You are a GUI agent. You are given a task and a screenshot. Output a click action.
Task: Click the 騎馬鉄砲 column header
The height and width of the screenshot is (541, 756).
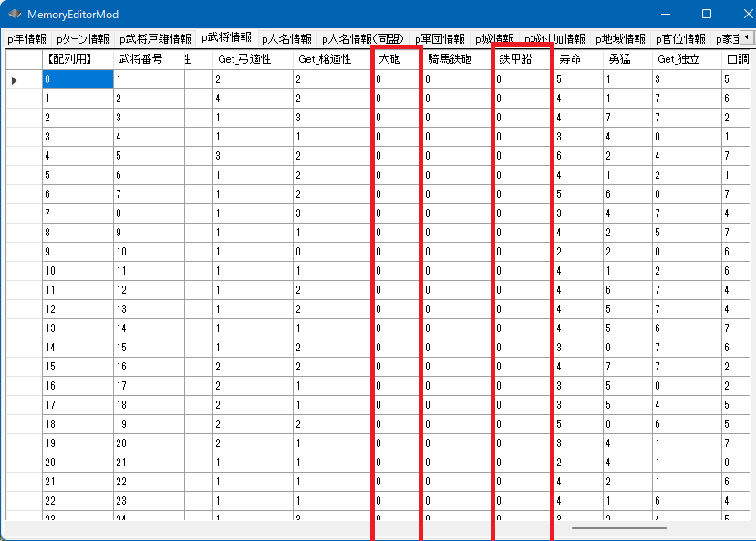coord(456,58)
